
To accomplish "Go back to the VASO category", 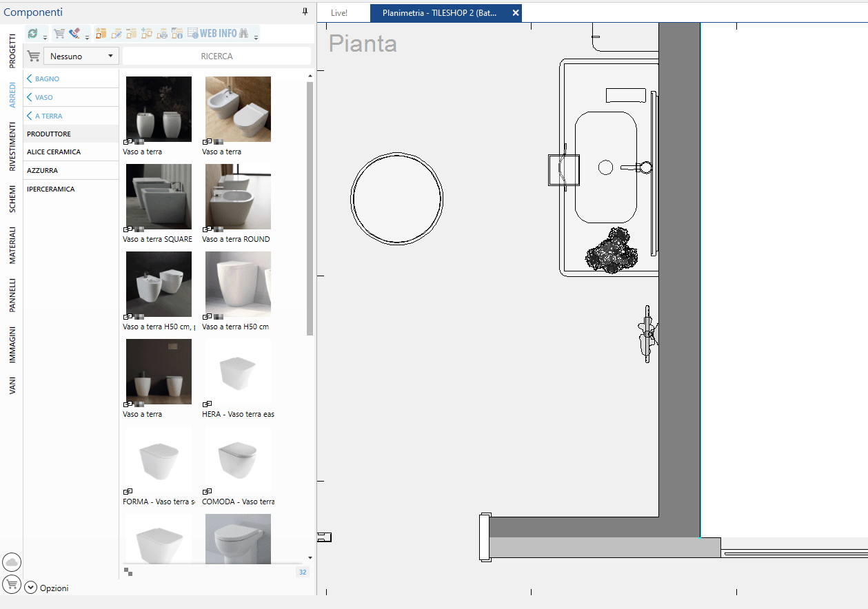I will (x=71, y=97).
